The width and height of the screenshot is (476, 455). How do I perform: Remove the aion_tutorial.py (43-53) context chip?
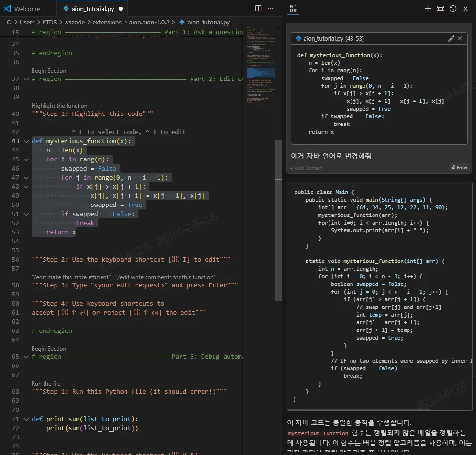(x=460, y=38)
